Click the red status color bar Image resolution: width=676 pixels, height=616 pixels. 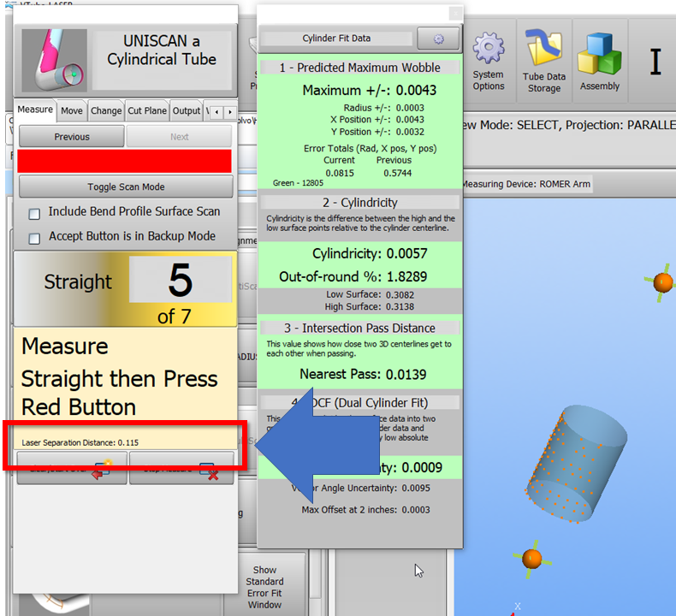click(x=125, y=162)
